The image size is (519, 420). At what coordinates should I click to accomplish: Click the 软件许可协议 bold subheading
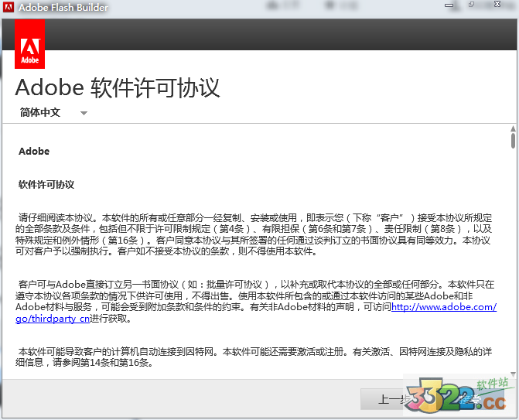[46, 184]
